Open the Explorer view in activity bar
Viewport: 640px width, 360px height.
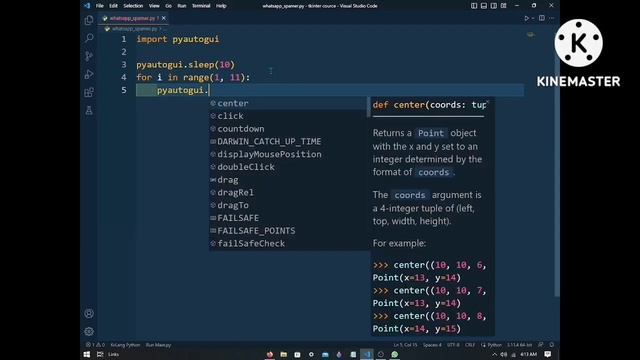pos(89,20)
